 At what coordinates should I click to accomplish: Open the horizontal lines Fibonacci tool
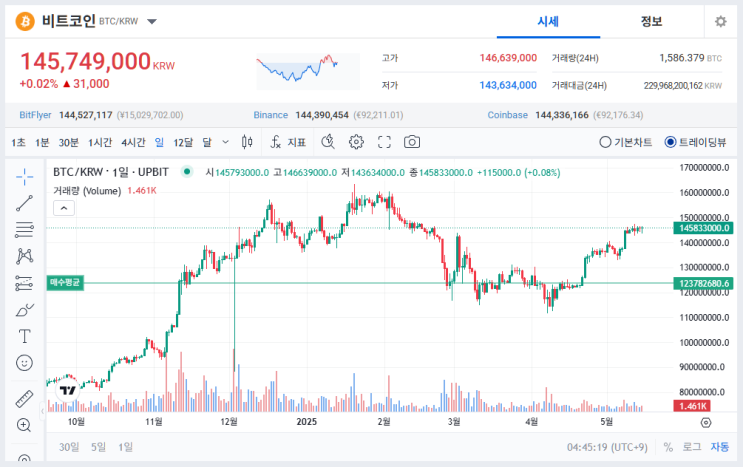click(24, 230)
